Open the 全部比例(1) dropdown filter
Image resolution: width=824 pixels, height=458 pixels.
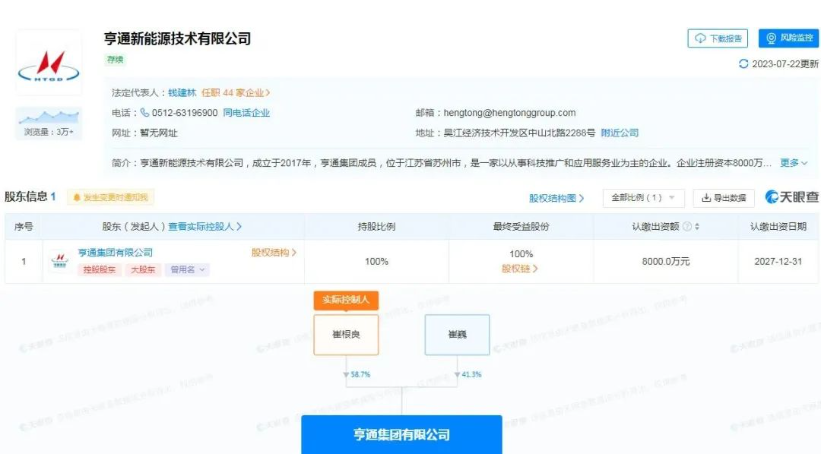(x=644, y=198)
